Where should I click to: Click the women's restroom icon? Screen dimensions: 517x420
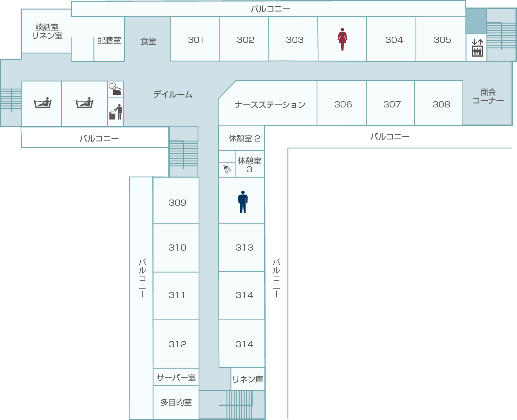tap(342, 39)
